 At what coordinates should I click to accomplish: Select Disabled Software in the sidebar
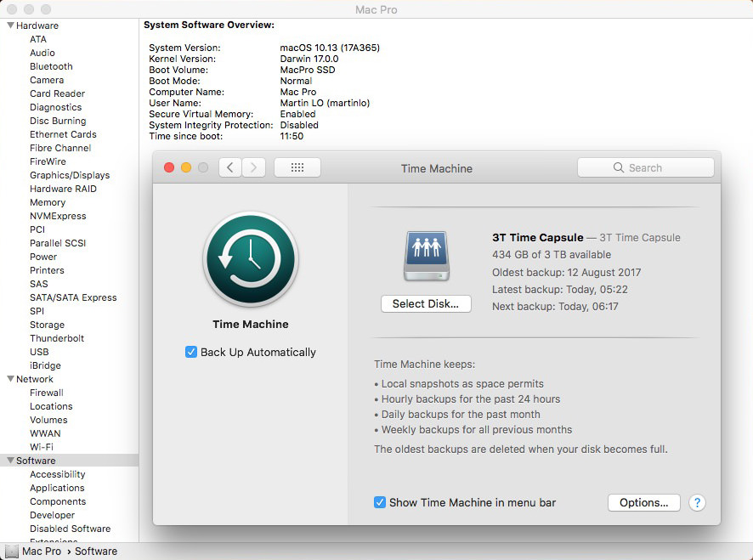[x=70, y=529]
